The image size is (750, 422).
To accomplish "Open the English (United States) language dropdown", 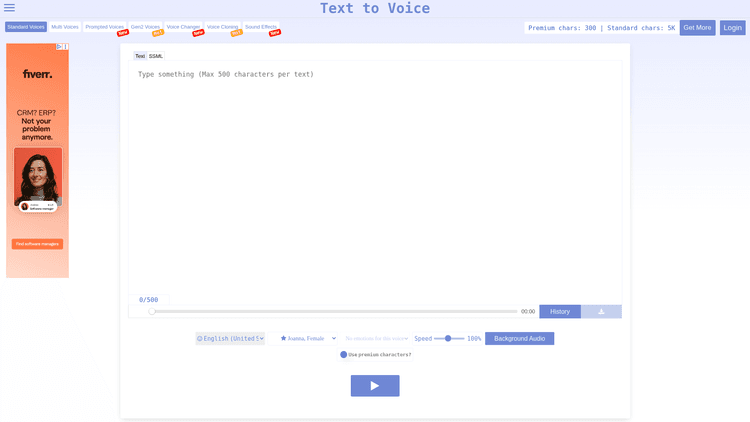I will click(x=230, y=338).
